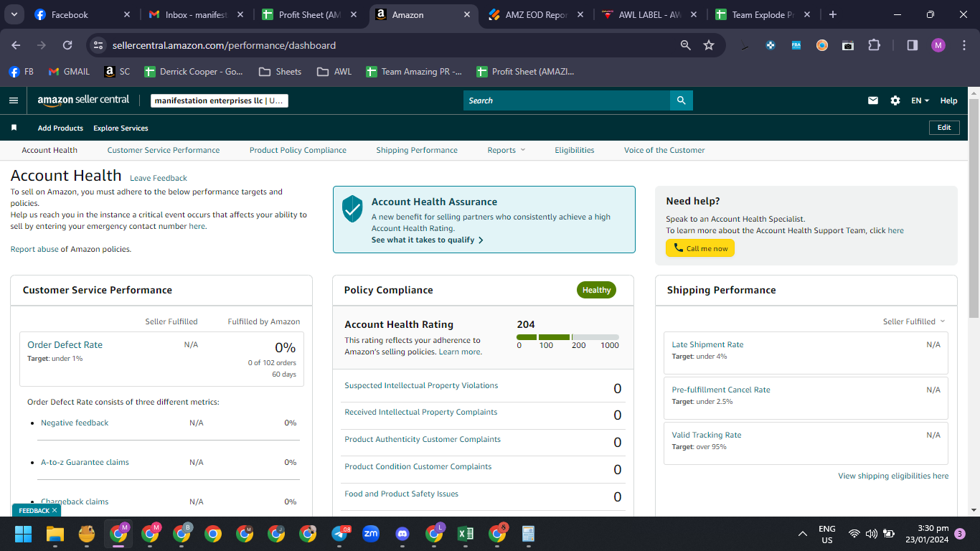
Task: View site information in the address bar
Action: coord(99,45)
